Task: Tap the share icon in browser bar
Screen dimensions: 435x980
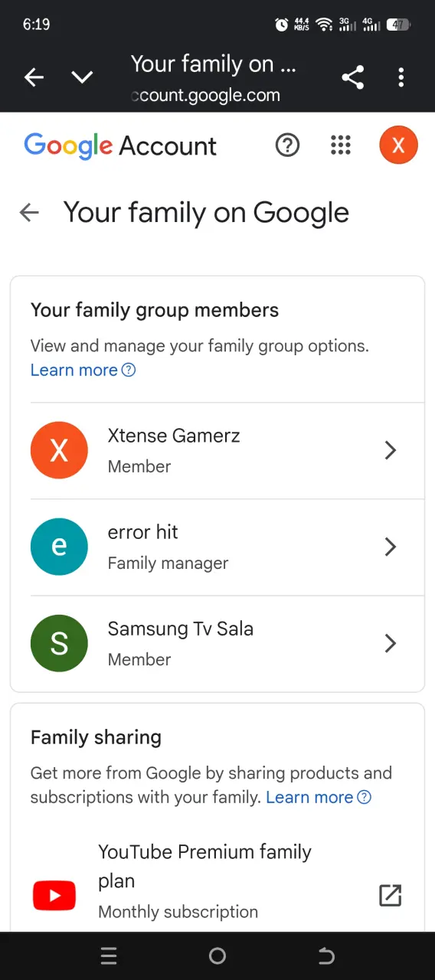Action: tap(352, 77)
